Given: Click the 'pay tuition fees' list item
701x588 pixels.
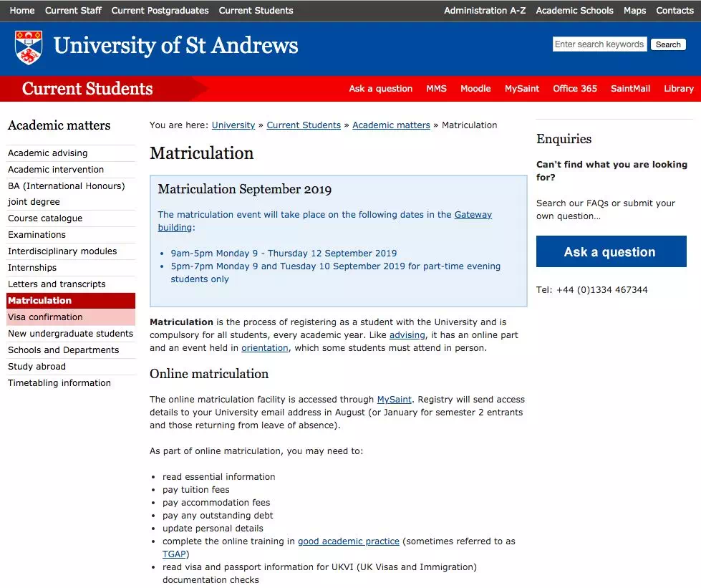Looking at the screenshot, I should click(195, 490).
